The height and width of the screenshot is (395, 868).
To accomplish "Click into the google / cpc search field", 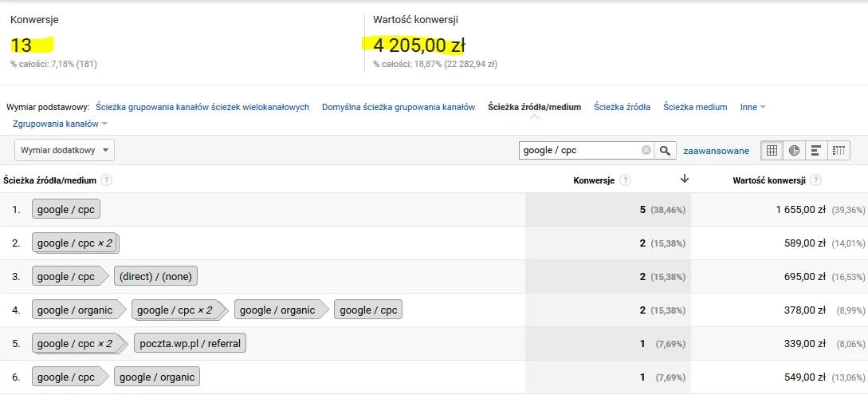I will tap(579, 150).
